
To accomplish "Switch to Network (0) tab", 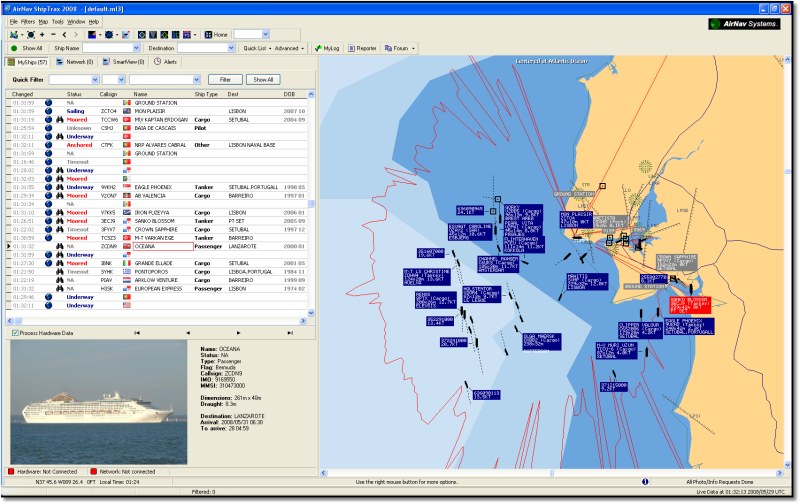I will (74, 62).
